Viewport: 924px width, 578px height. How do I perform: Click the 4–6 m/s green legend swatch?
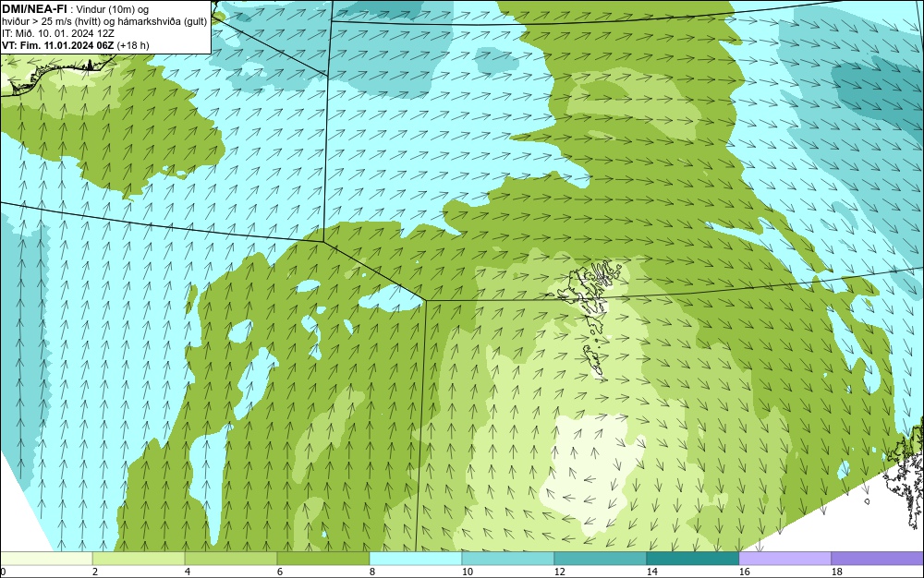point(231,558)
